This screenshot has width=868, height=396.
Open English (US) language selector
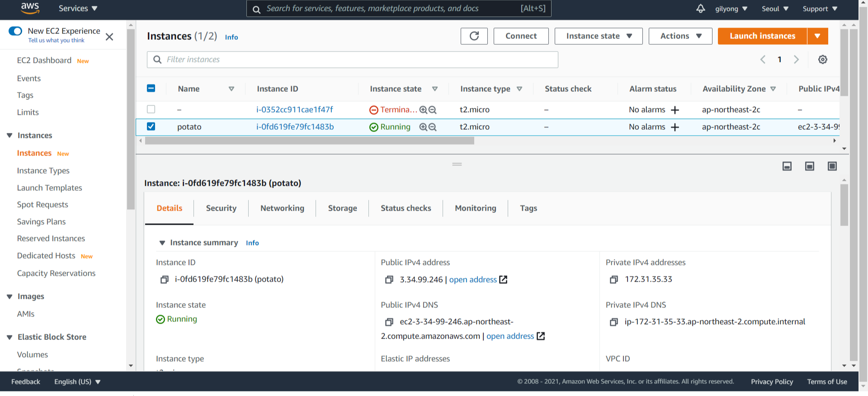77,382
